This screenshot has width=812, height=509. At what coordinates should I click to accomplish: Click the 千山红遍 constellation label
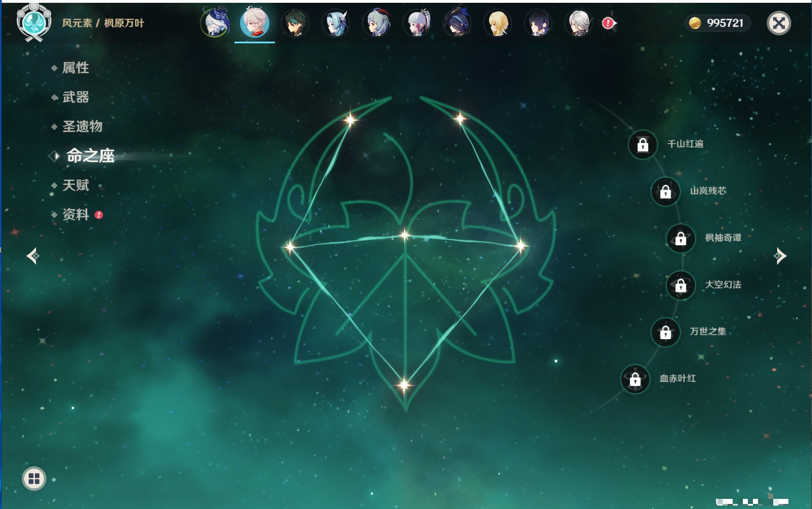pyautogui.click(x=685, y=144)
